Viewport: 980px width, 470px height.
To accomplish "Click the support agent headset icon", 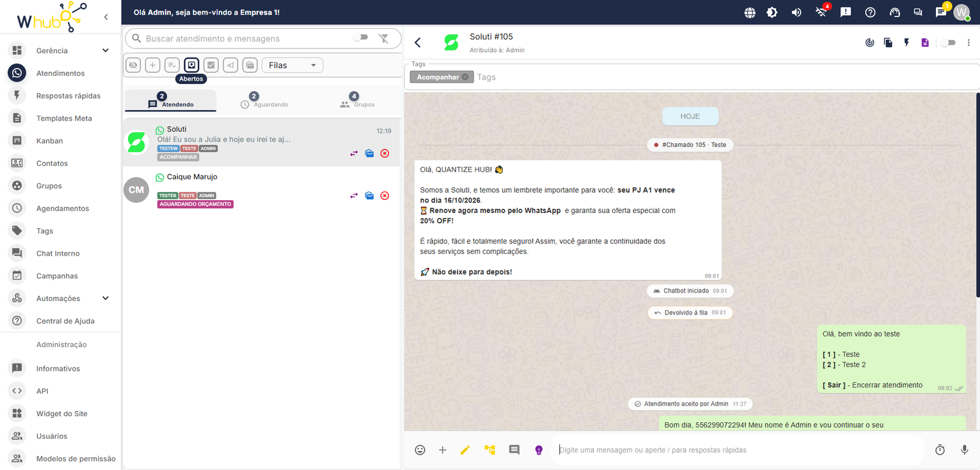I will click(895, 12).
